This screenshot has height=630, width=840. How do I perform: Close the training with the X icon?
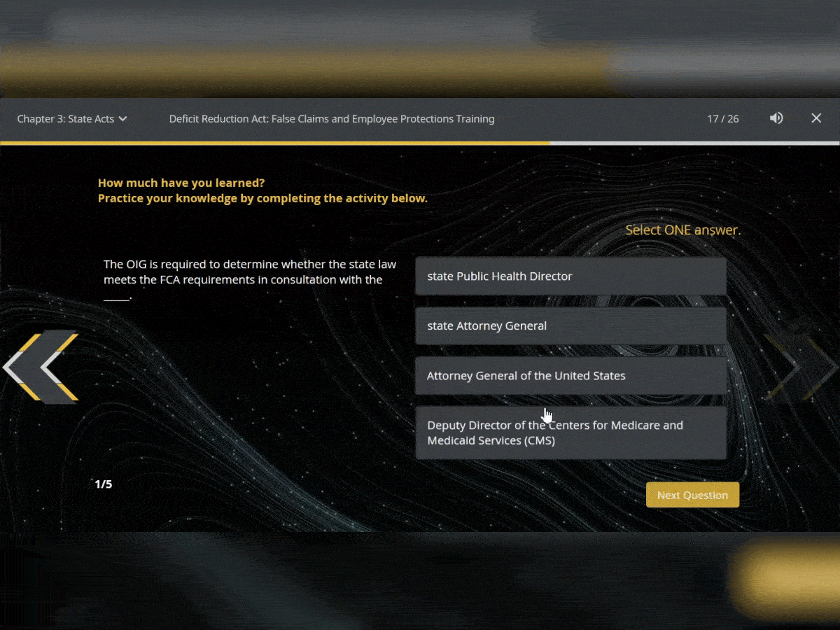816,119
